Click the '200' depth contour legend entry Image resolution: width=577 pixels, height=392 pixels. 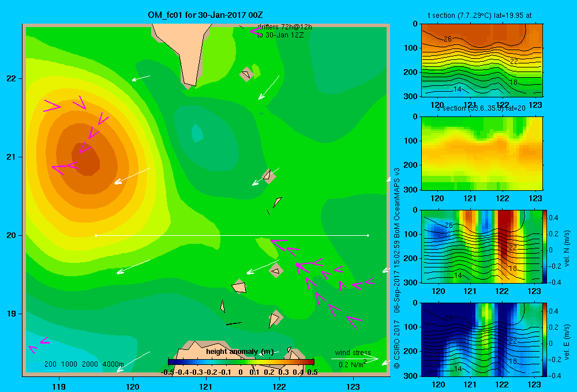click(50, 364)
